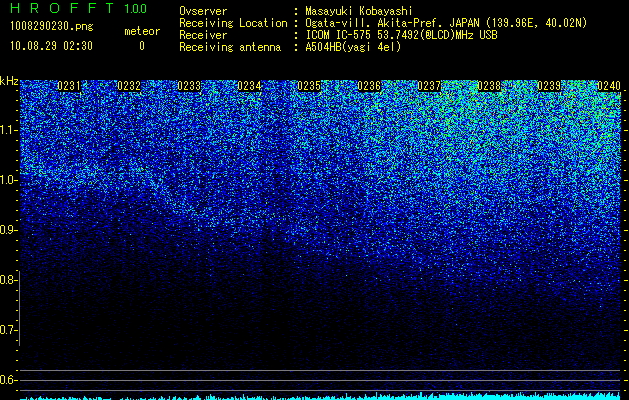Click the 0237 time marker
The height and width of the screenshot is (400, 629).
pos(429,86)
